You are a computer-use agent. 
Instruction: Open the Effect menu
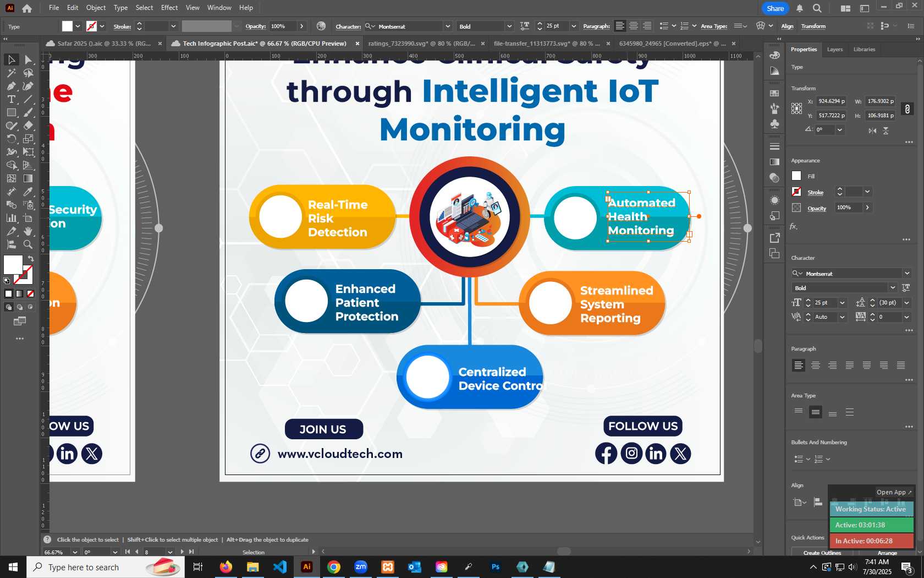click(169, 8)
